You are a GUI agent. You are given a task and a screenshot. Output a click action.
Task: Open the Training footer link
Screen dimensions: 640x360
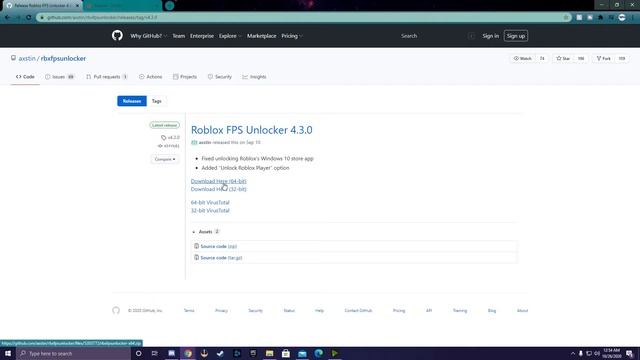pos(460,311)
